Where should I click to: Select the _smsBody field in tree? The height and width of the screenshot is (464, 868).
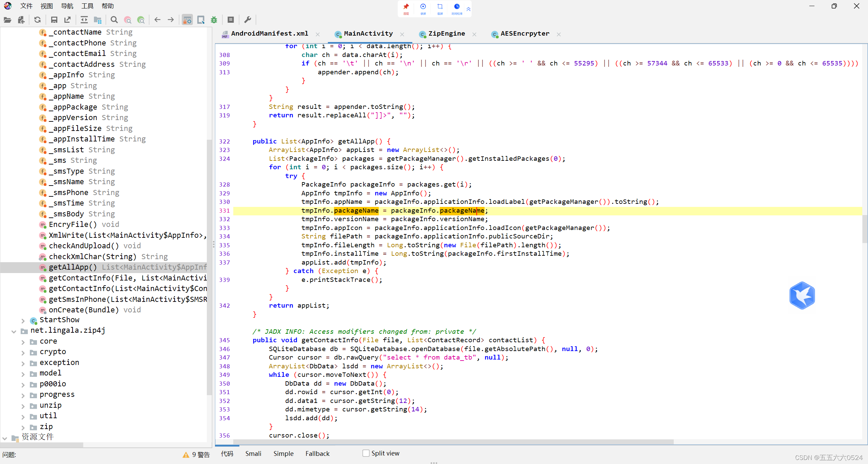pos(77,214)
